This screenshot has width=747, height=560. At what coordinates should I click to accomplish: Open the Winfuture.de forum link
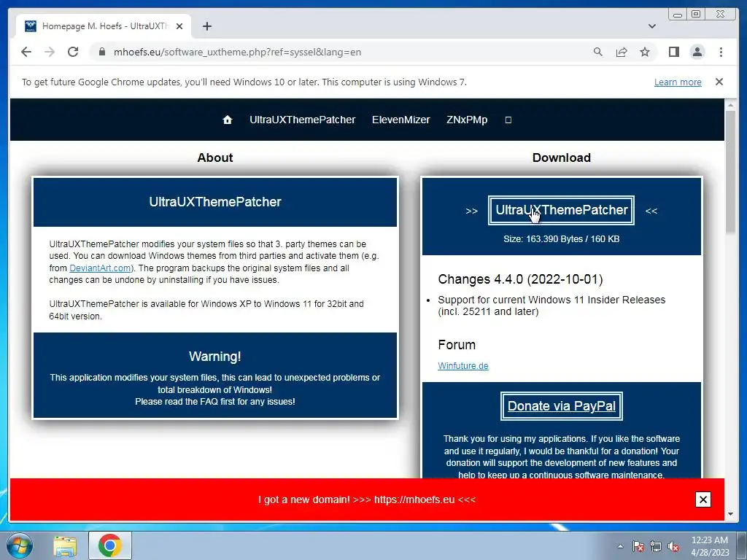click(x=463, y=366)
